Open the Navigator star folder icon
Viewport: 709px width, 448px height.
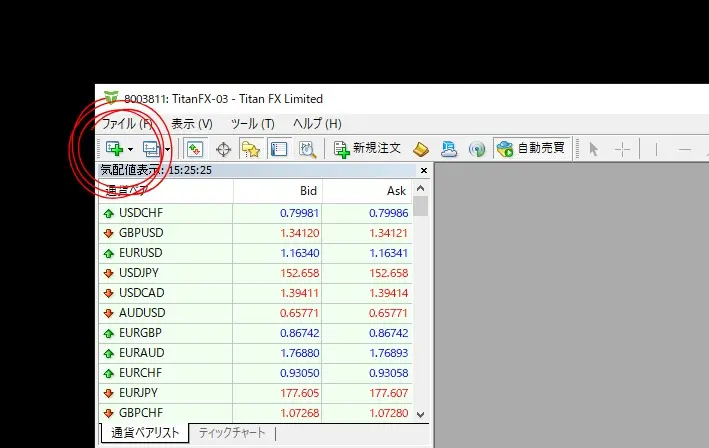pyautogui.click(x=251, y=149)
